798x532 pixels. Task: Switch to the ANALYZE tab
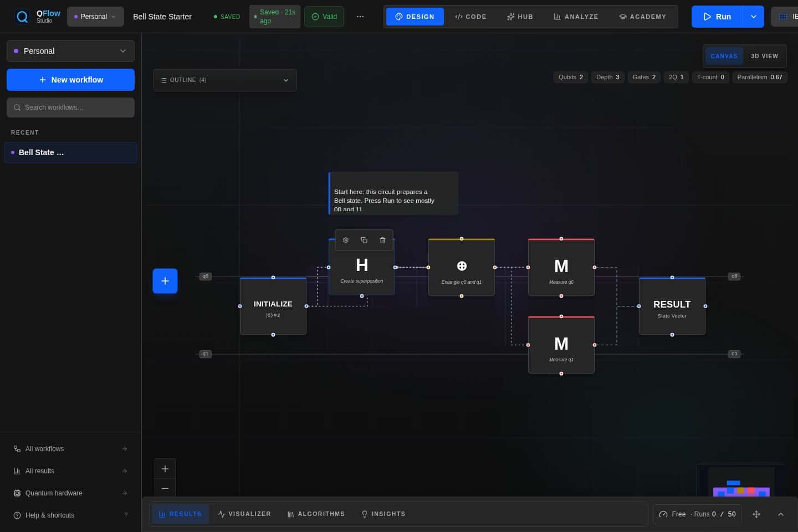point(576,17)
